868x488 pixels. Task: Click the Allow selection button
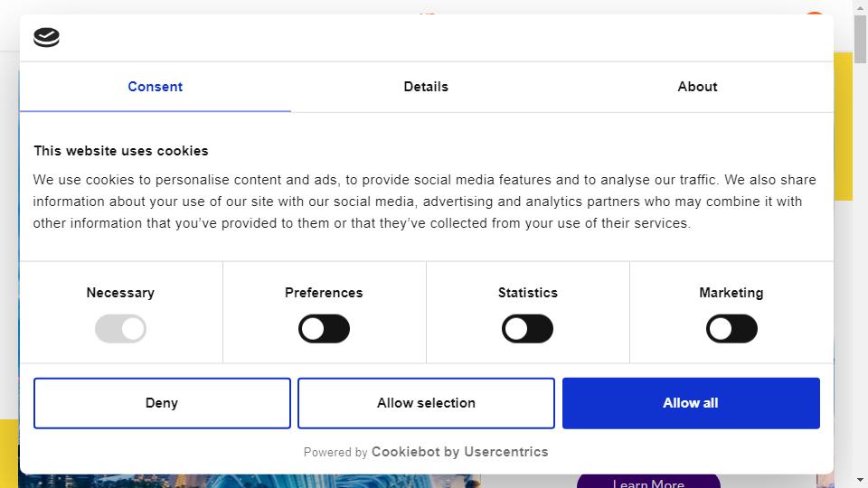click(426, 403)
